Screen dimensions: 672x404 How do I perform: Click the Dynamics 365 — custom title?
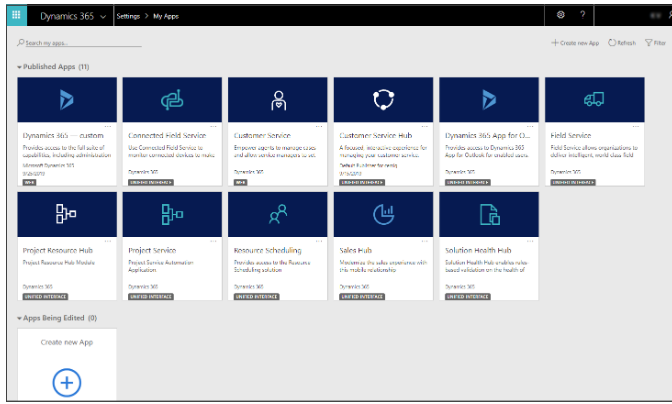point(63,135)
